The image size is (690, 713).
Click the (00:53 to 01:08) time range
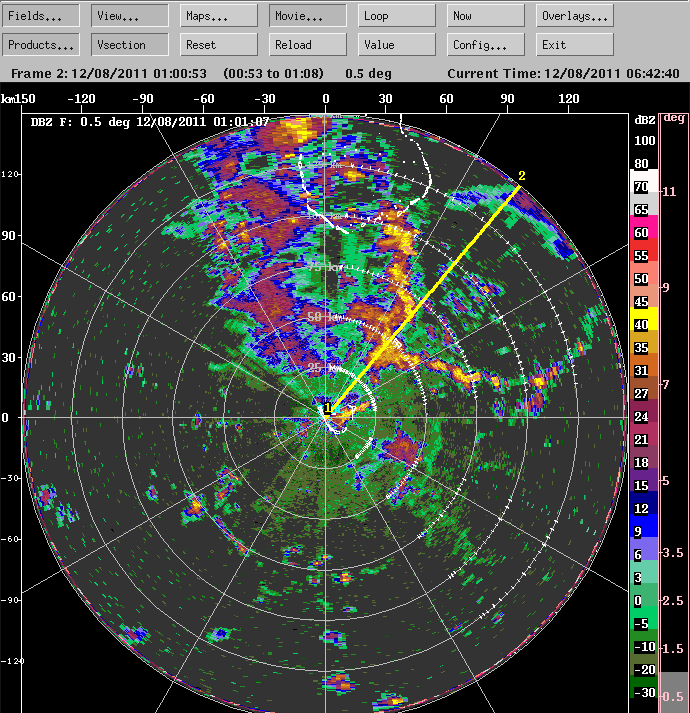coord(273,73)
